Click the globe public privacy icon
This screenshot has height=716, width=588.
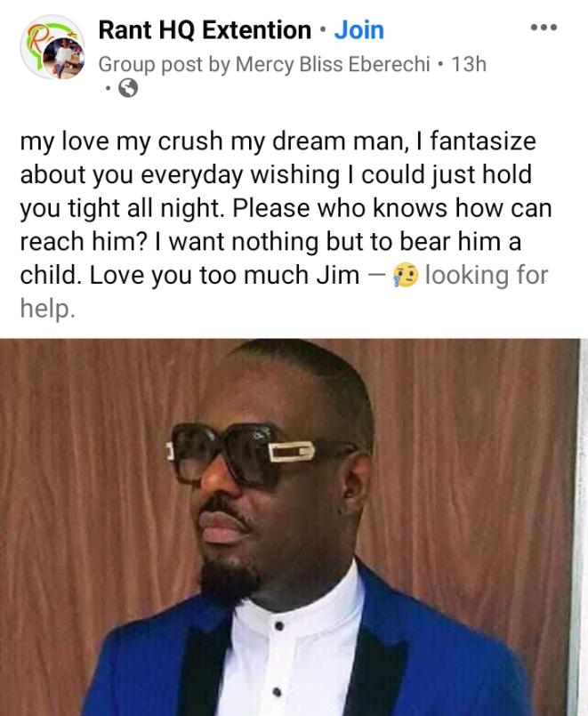128,88
